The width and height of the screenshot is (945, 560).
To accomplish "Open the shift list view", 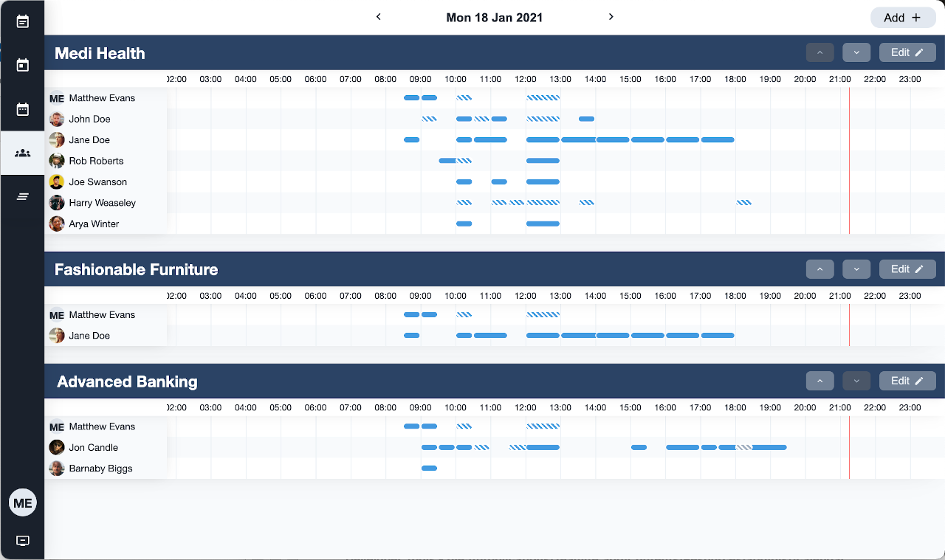I will pos(22,196).
